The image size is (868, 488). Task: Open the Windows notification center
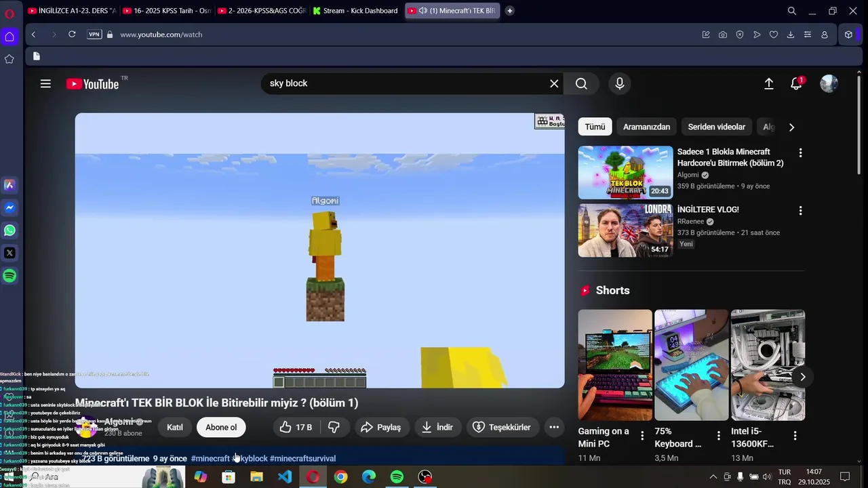coord(845,477)
